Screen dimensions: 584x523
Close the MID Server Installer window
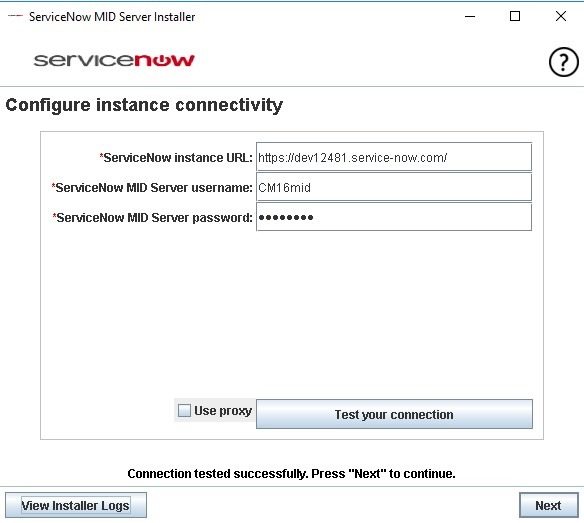(561, 16)
